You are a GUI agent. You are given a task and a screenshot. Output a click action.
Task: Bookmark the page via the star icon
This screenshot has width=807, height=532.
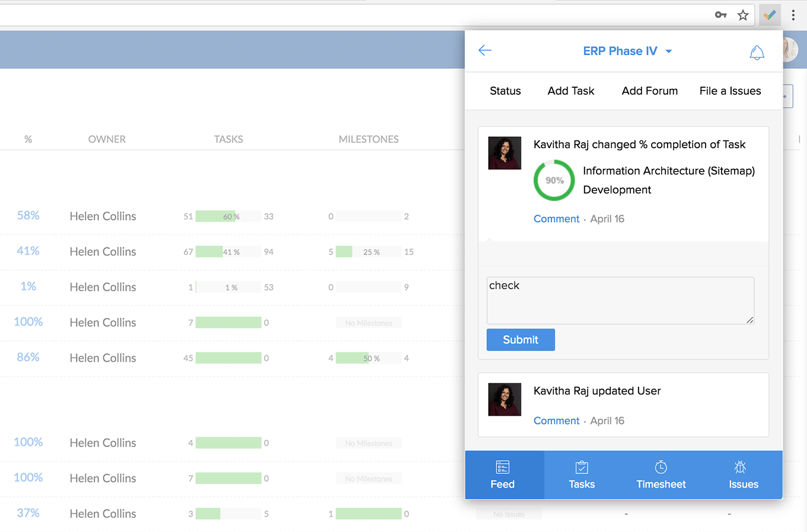743,15
